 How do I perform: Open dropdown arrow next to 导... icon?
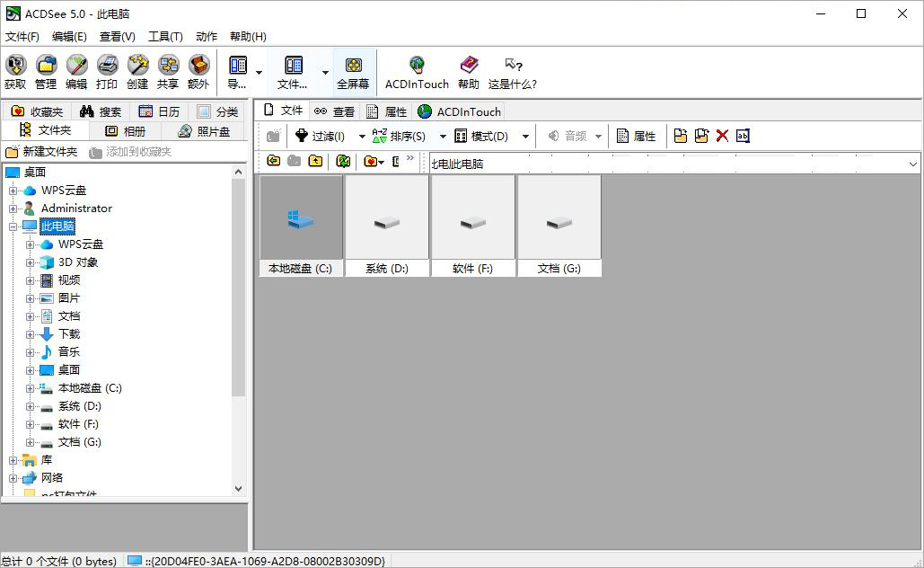pyautogui.click(x=259, y=73)
